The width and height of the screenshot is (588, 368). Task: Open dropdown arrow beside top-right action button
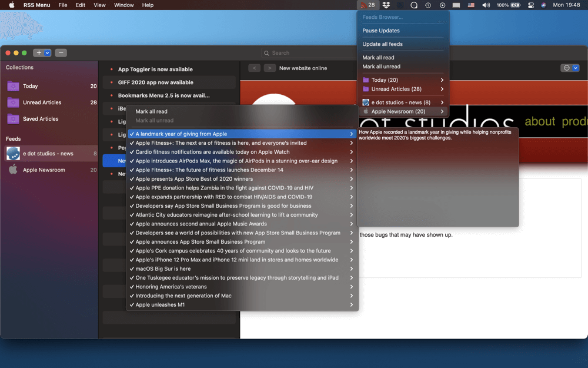click(576, 68)
